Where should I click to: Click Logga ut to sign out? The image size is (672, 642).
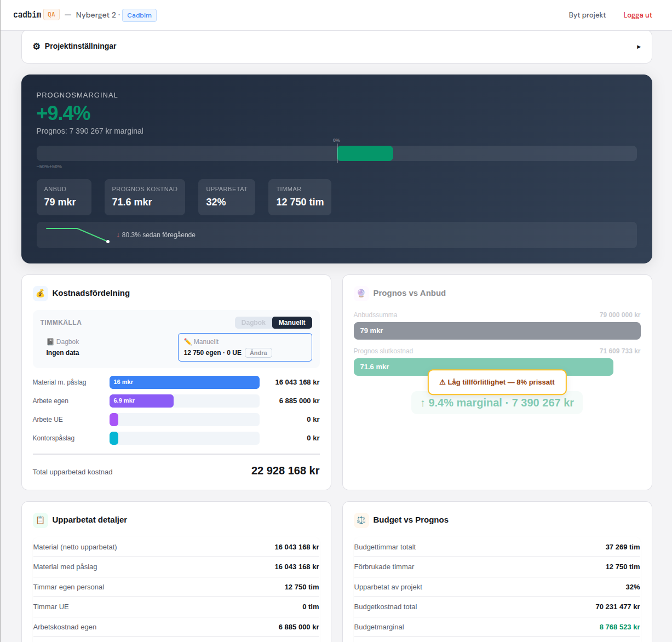637,15
